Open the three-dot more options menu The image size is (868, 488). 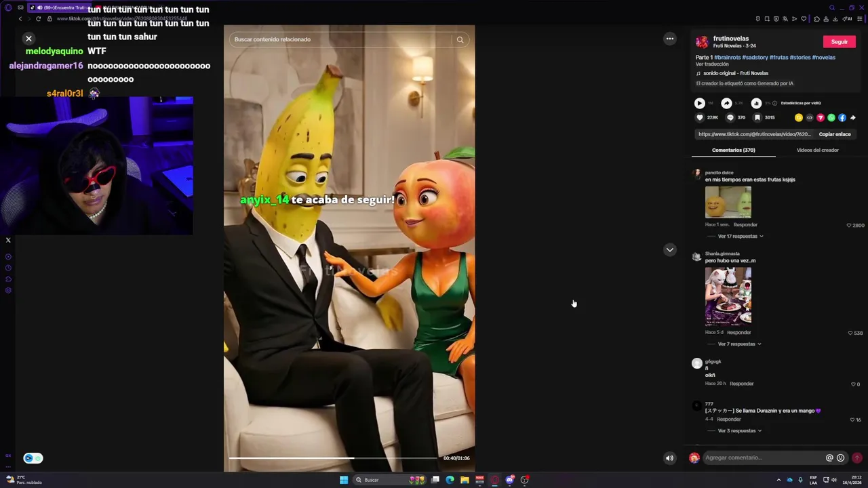click(x=669, y=39)
